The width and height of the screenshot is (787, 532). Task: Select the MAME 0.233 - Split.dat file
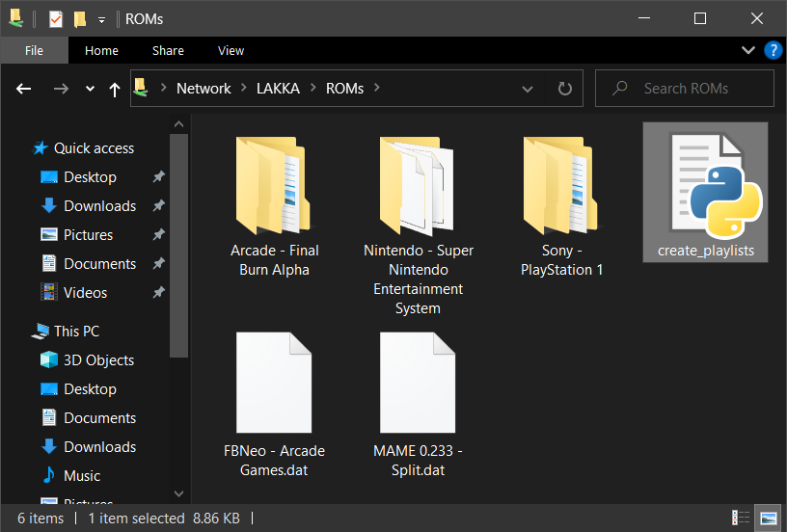[419, 404]
